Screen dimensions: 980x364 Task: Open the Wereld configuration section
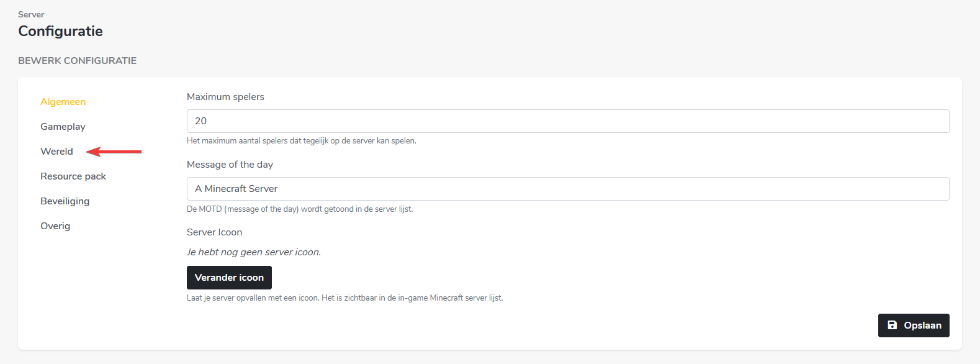click(56, 152)
